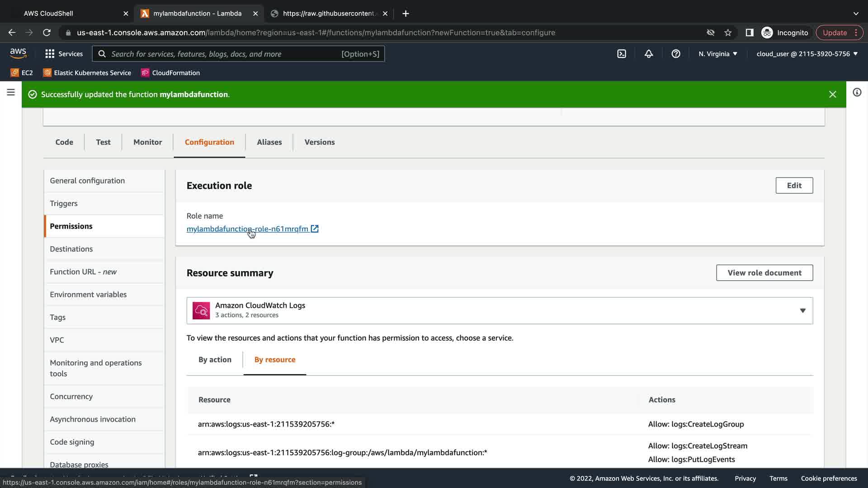Image resolution: width=868 pixels, height=488 pixels.
Task: Open the mylambdafunction-role-n61mrqfm link
Action: click(247, 229)
